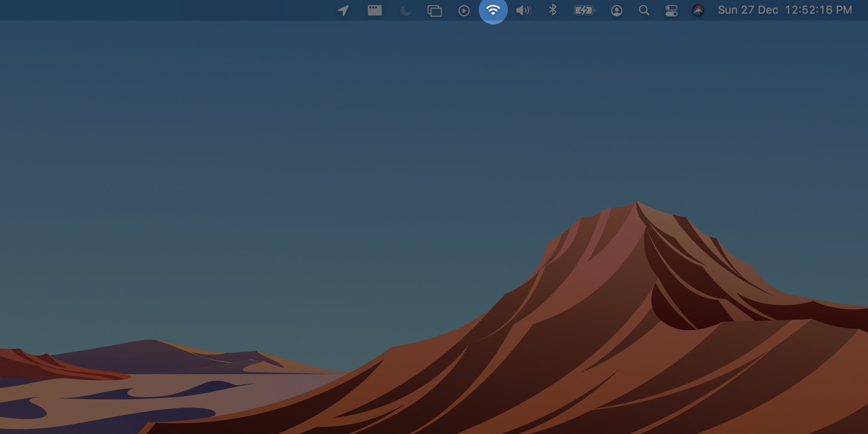Screen dimensions: 868x434
Task: Open Fast User Switching account icon
Action: [x=616, y=10]
